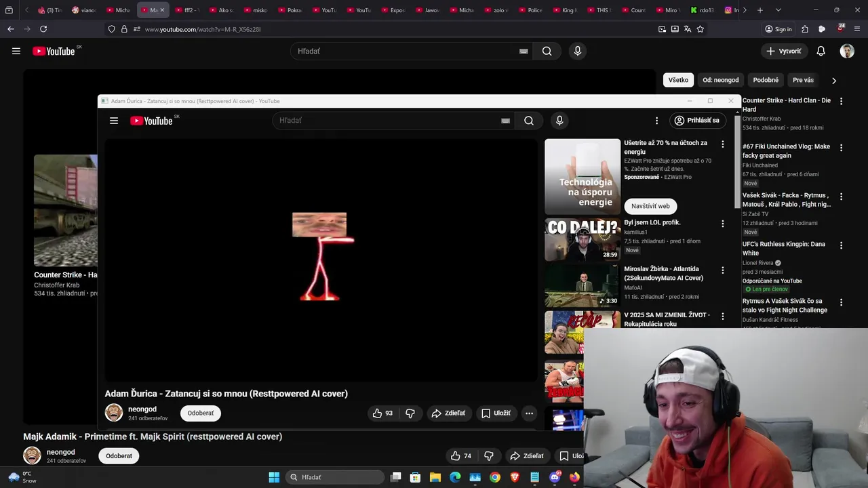Reload the page in the browser toolbar
Image resolution: width=868 pixels, height=488 pixels.
(x=43, y=29)
